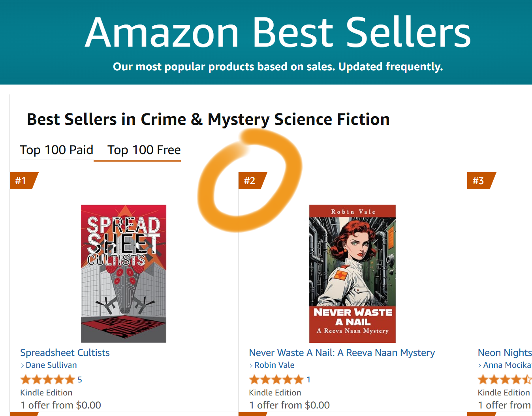
Task: Open author Anna Mocikat's page
Action: pyautogui.click(x=507, y=365)
